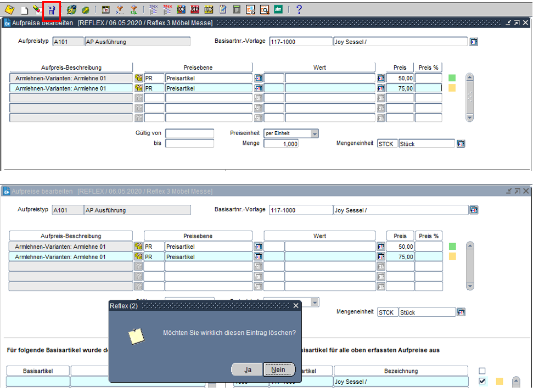Create new record with blank page icon
Viewport: 533px width, 392px height.
[24, 9]
